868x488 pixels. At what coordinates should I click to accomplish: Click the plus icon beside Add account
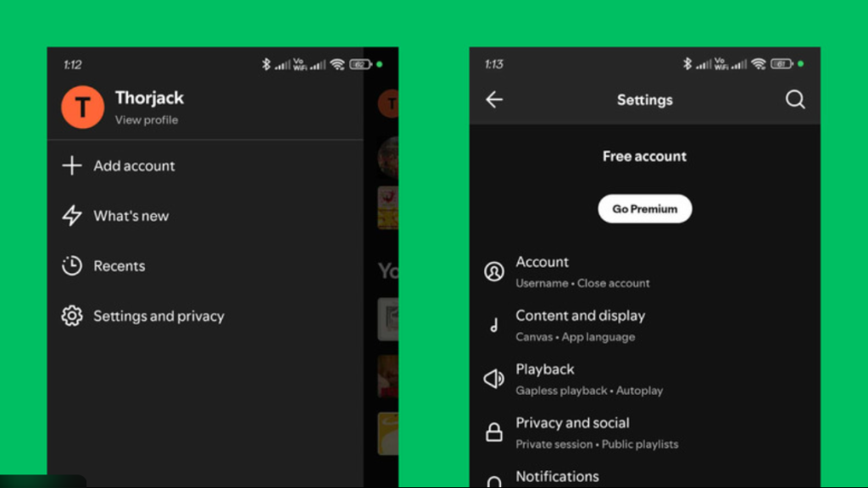pos(72,166)
